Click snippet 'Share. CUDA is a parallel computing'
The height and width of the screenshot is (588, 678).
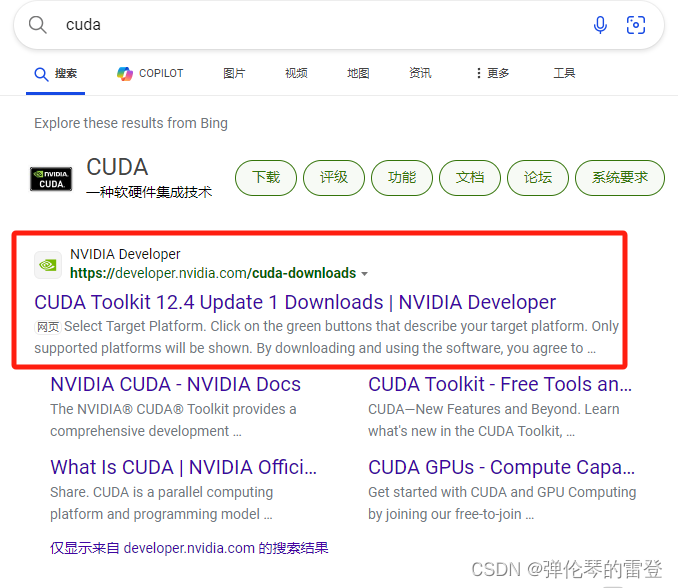(161, 492)
